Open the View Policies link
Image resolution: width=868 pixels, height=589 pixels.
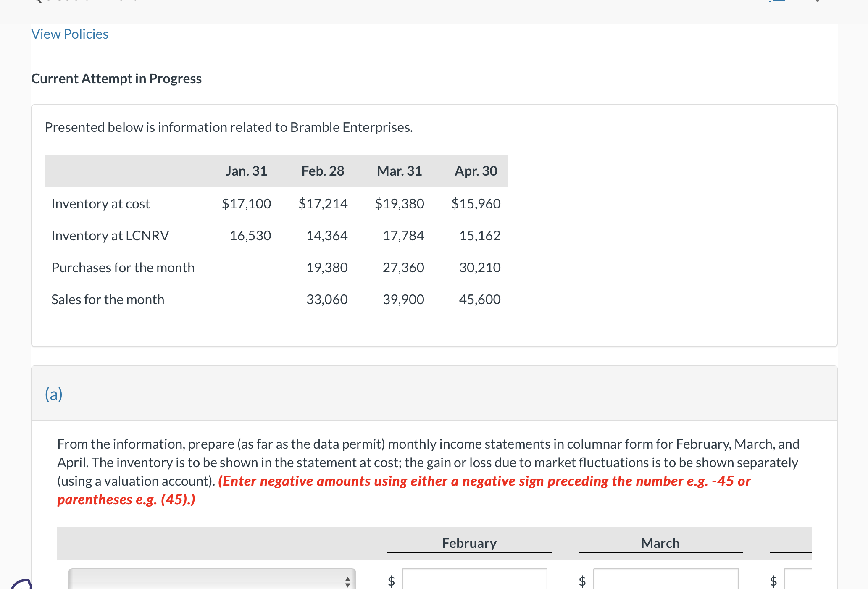(69, 34)
